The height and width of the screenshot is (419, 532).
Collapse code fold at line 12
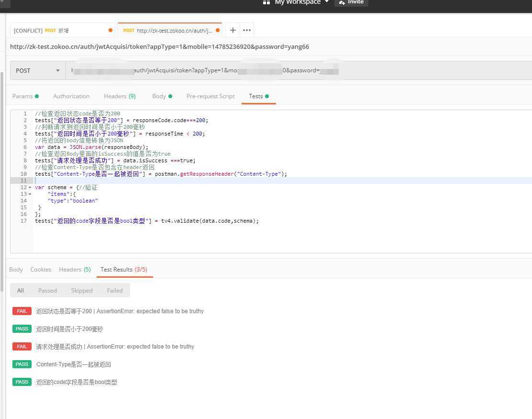30,187
